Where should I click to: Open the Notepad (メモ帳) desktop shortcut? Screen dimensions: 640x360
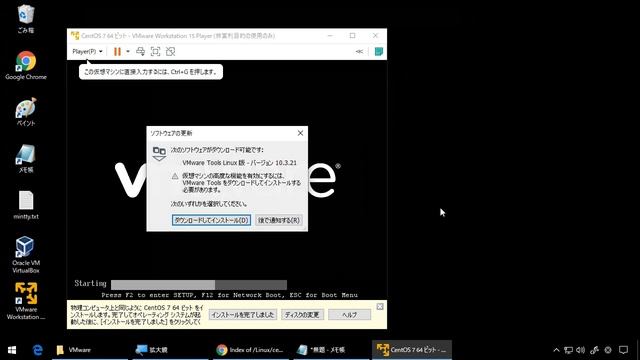(x=26, y=158)
